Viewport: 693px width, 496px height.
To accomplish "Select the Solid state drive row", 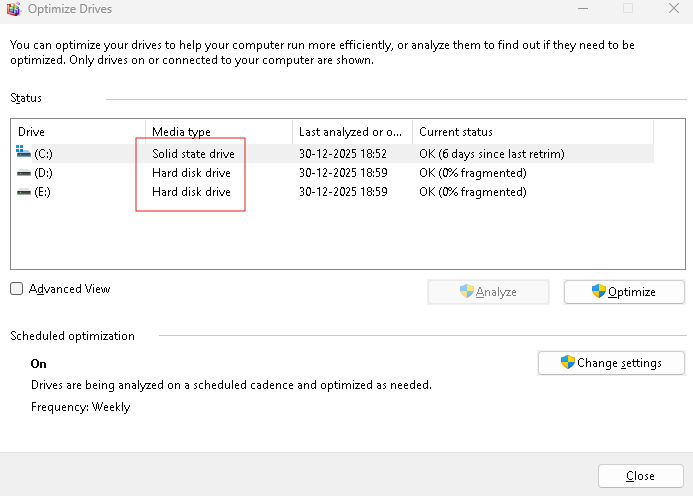I will 193,154.
